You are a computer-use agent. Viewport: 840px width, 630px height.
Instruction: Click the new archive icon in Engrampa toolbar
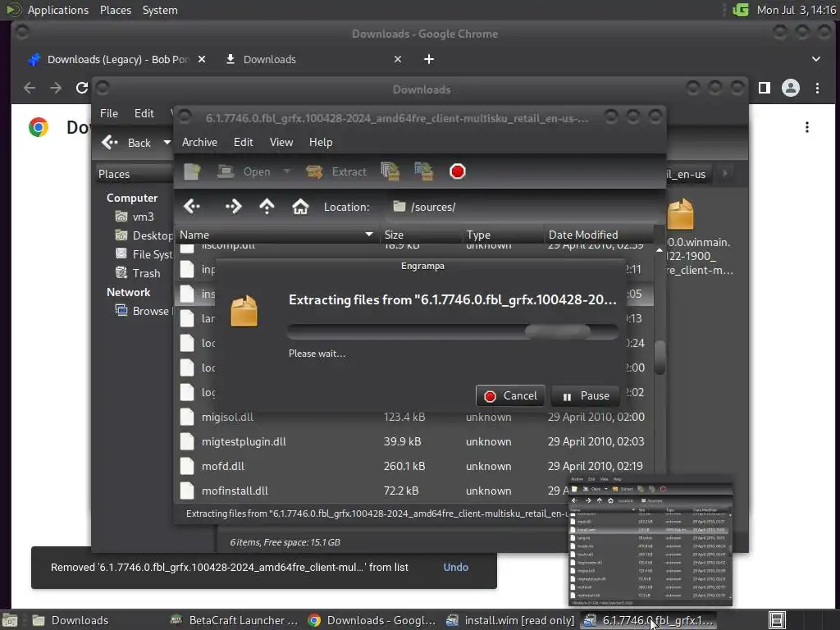tap(192, 171)
